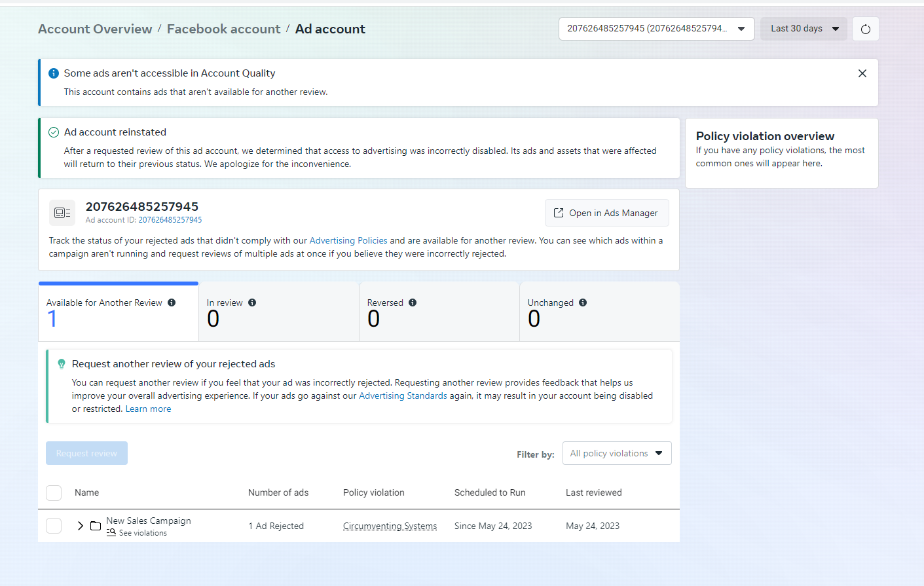Open the Last 30 days date range dropdown
The width and height of the screenshot is (924, 586).
[x=804, y=29]
